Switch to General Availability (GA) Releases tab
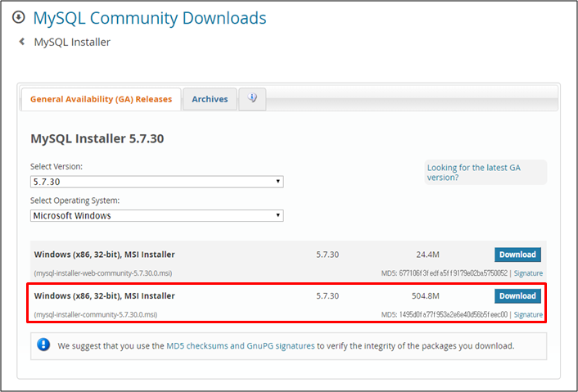The image size is (578, 392). [101, 99]
